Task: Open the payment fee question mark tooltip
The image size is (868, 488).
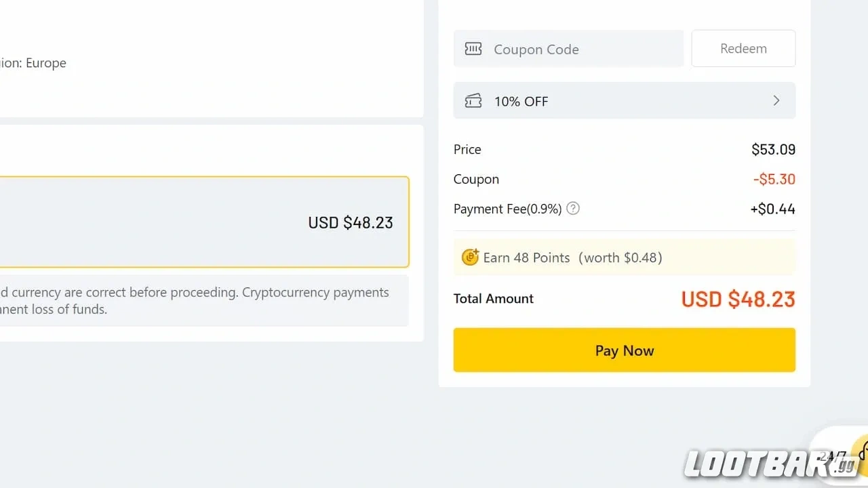Action: (572, 208)
